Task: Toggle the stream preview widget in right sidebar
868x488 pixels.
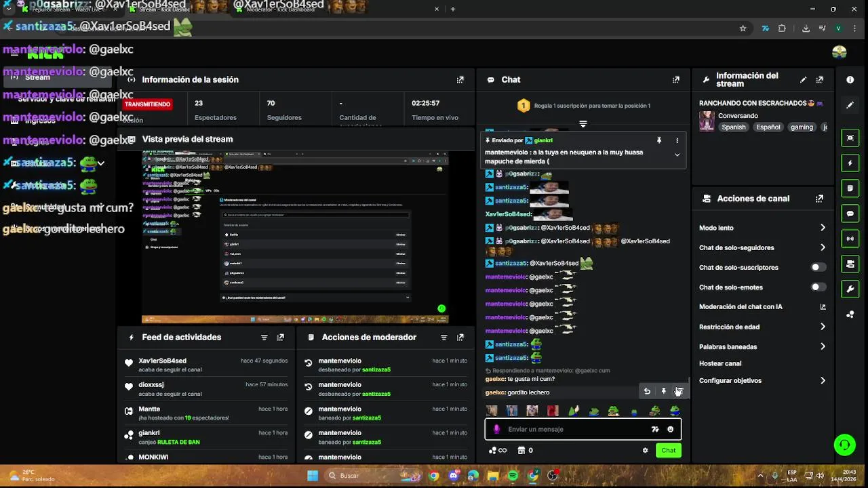Action: [x=850, y=138]
